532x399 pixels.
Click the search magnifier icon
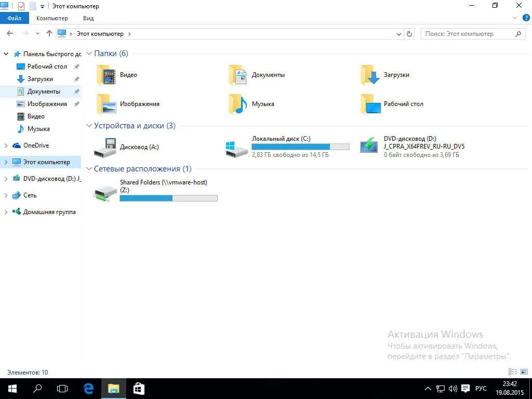pos(518,34)
